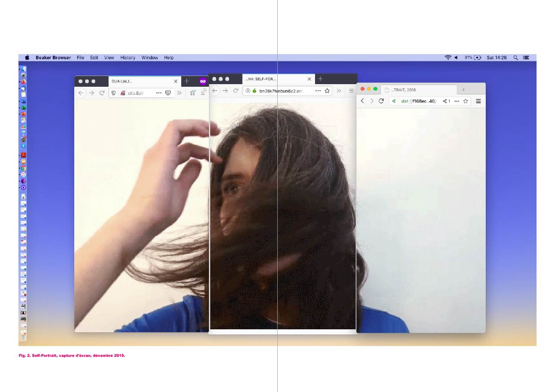Viewport: 555px width, 392px height.
Task: Open the History menu
Action: pos(127,58)
